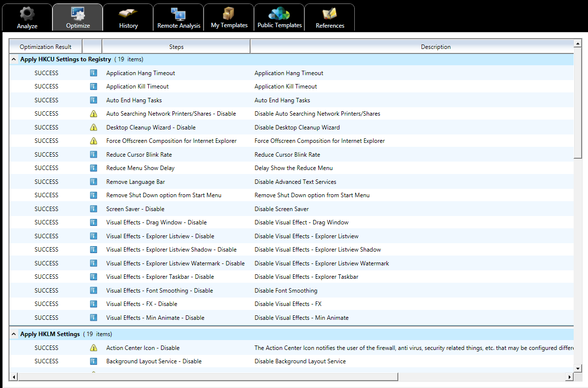Click the horizontal scrollbar right arrow
Image resolution: width=588 pixels, height=388 pixels.
(x=570, y=377)
